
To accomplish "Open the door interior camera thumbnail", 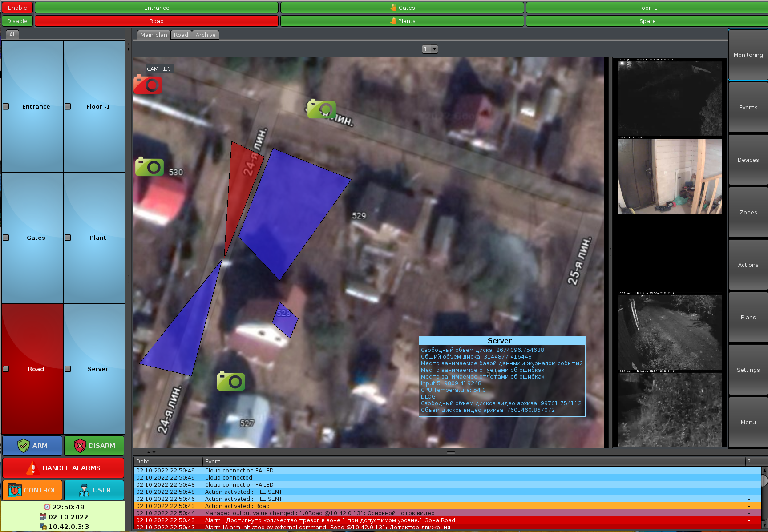I will 669,177.
